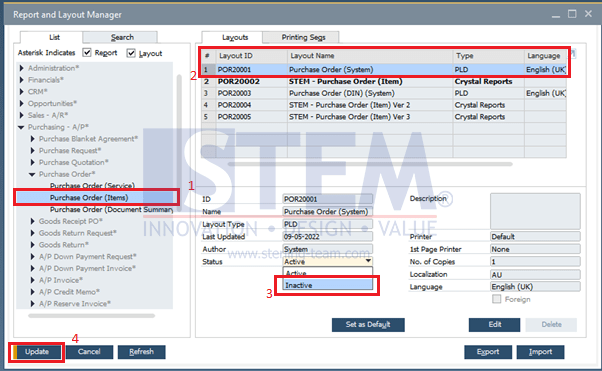Toggle the Report asterisk checkbox
This screenshot has width=602, height=371.
pyautogui.click(x=87, y=53)
